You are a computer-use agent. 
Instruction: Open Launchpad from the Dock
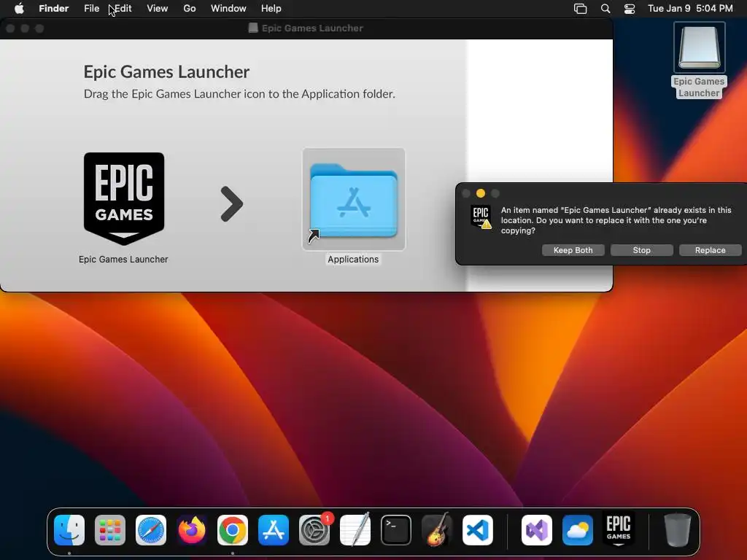[110, 530]
